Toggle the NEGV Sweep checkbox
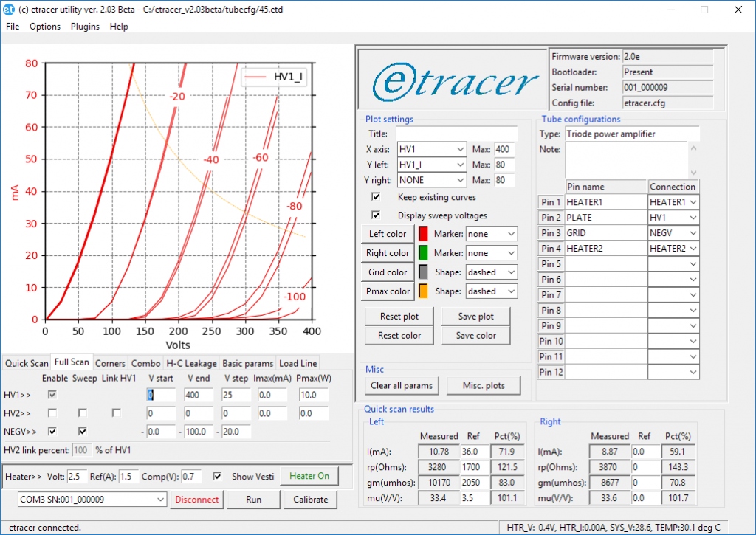756x535 pixels. [83, 432]
